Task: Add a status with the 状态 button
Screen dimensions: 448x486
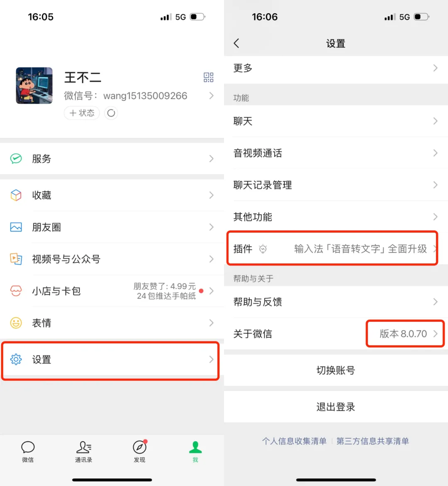Action: (x=82, y=113)
